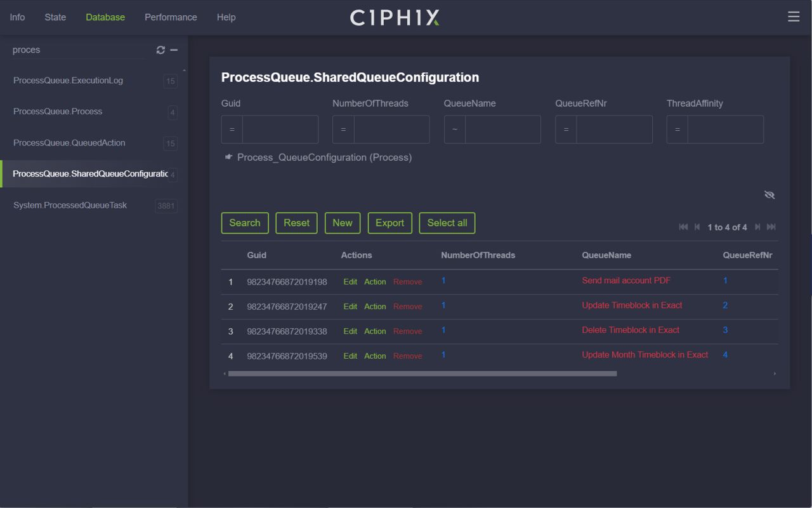Image resolution: width=812 pixels, height=508 pixels.
Task: Open the equals operator selector for Guid
Action: 231,129
